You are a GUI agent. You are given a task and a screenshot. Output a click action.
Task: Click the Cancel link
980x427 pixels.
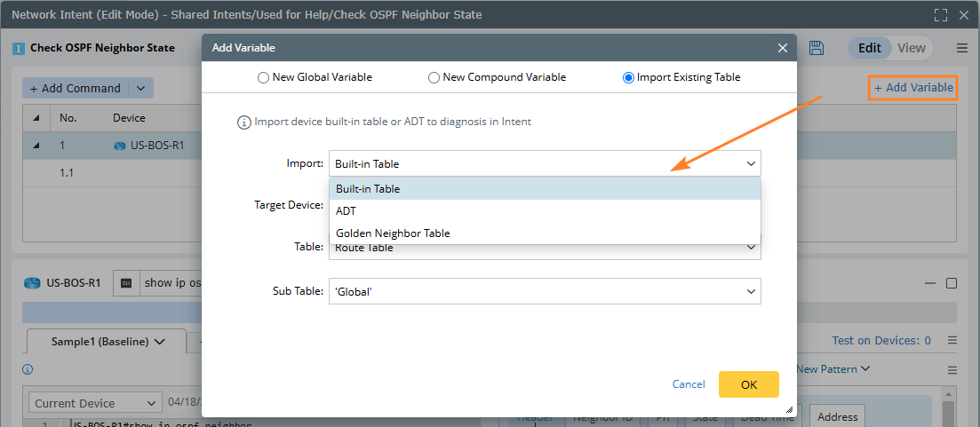[689, 384]
